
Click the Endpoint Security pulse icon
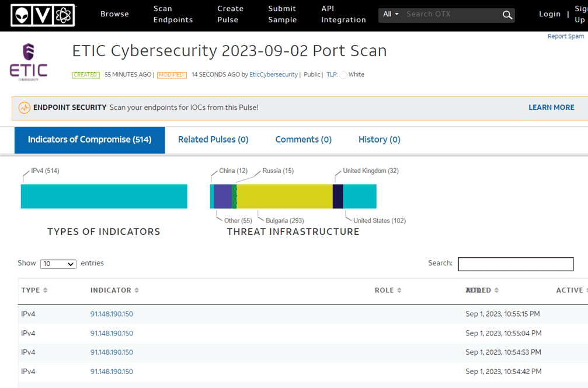click(x=25, y=108)
